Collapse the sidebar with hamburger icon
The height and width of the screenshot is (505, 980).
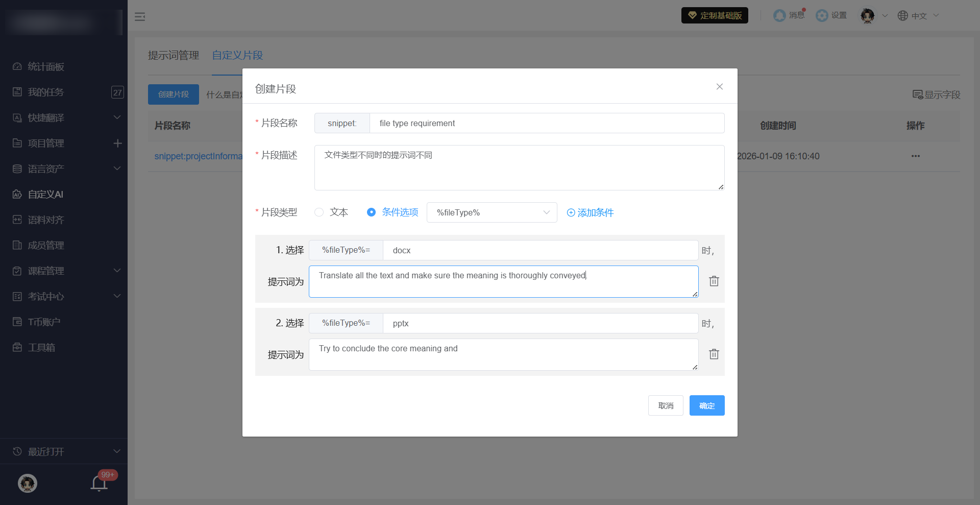140,17
